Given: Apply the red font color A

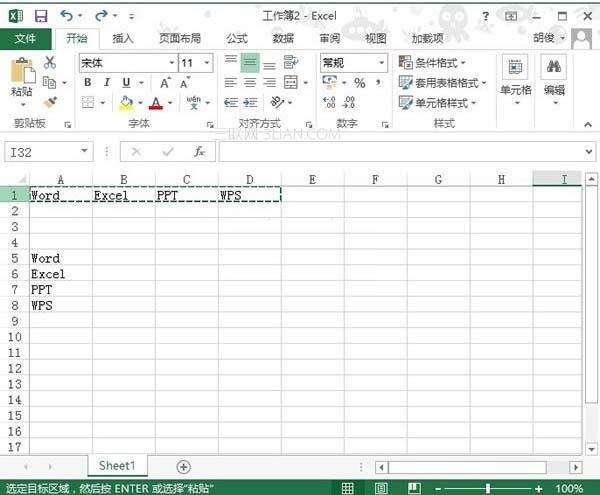Looking at the screenshot, I should [x=156, y=103].
